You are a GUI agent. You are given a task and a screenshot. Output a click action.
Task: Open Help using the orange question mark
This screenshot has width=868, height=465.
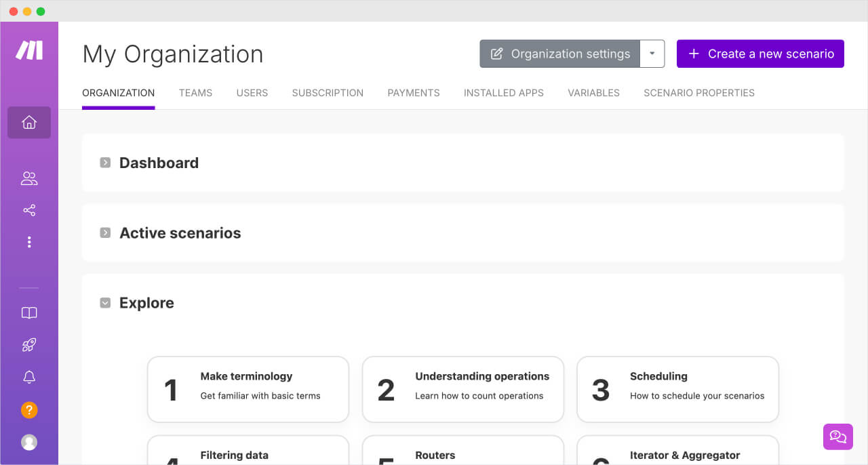28,410
